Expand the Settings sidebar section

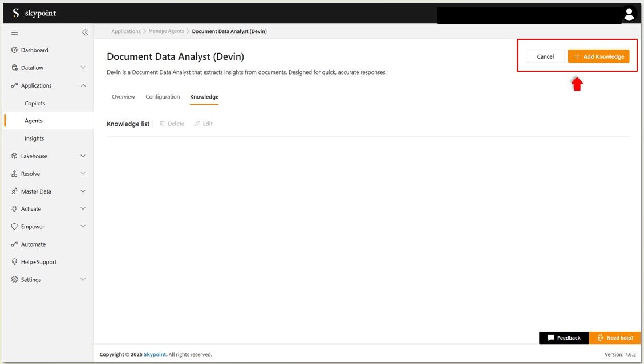tap(83, 280)
